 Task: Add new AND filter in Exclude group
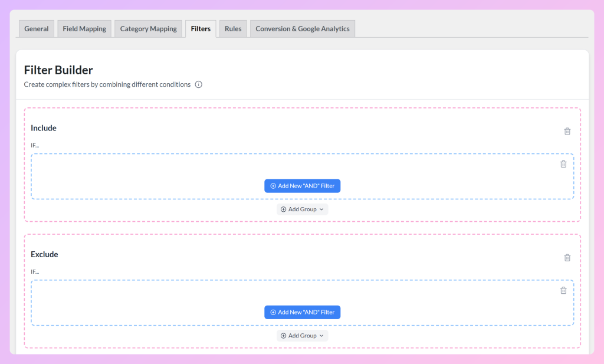click(x=303, y=313)
